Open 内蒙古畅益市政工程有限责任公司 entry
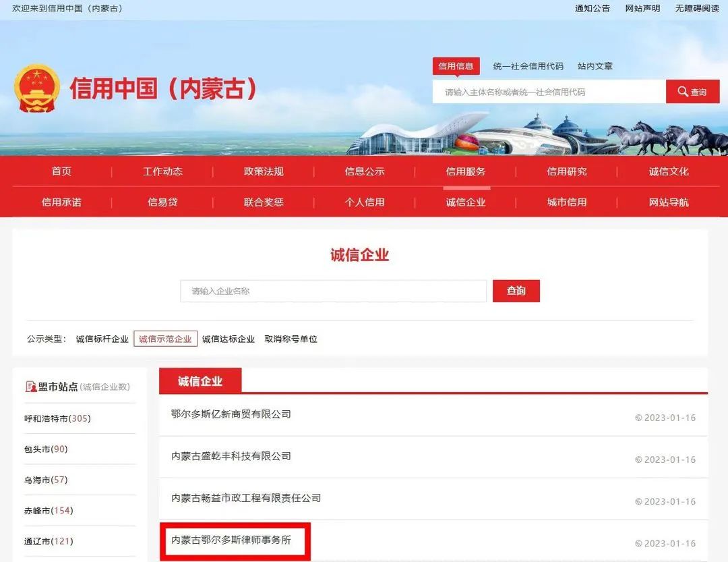Viewport: 728px width, 562px height. click(245, 498)
